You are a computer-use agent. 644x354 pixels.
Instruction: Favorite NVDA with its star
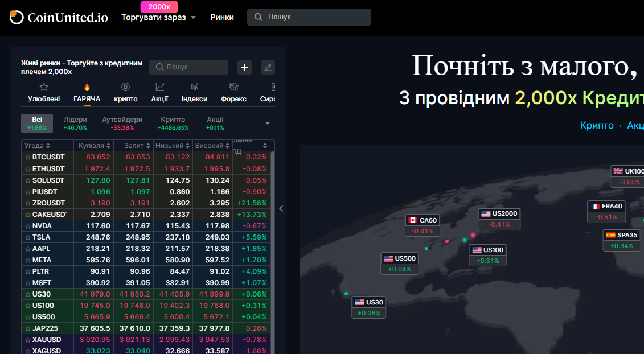coord(28,226)
